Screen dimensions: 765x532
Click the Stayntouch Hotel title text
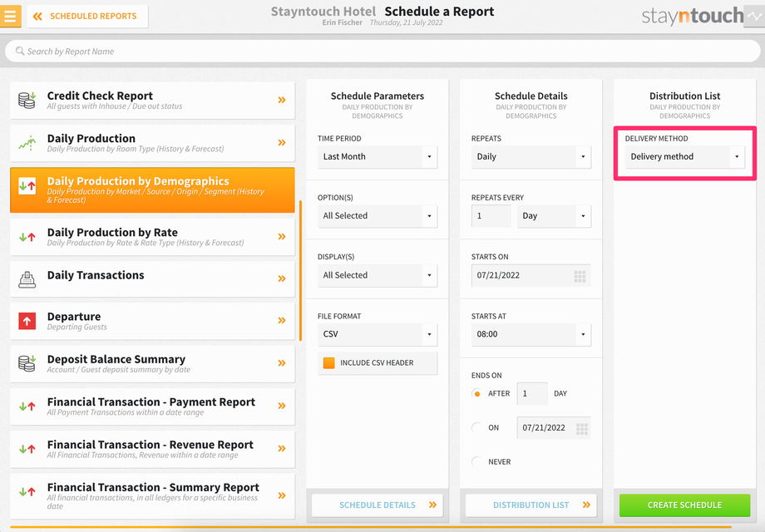coord(323,11)
